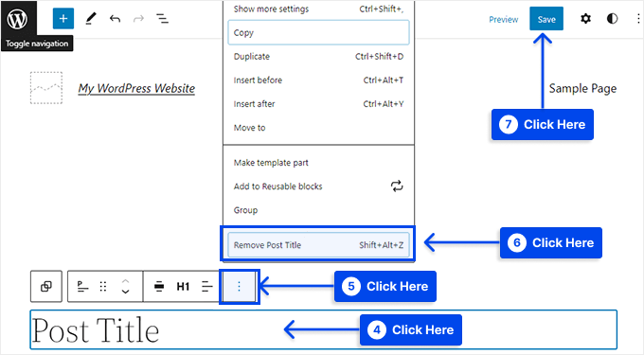Choose Make template part
The width and height of the screenshot is (644, 355).
pyautogui.click(x=318, y=163)
